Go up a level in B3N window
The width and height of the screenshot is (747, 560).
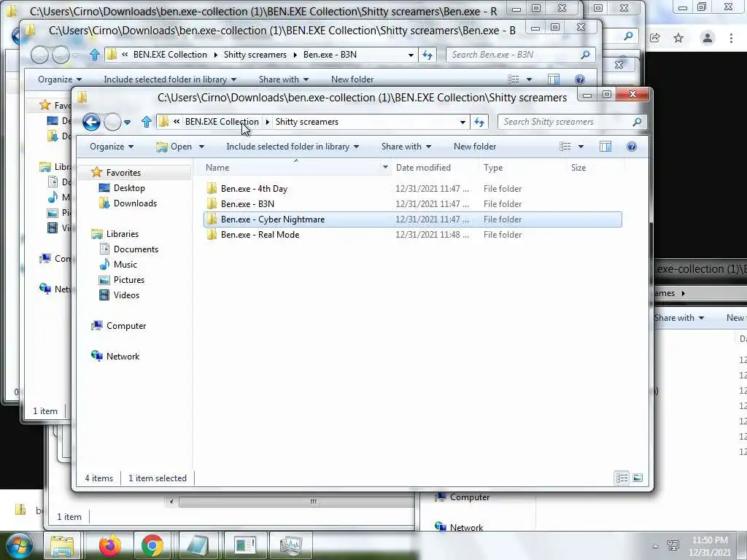(94, 55)
